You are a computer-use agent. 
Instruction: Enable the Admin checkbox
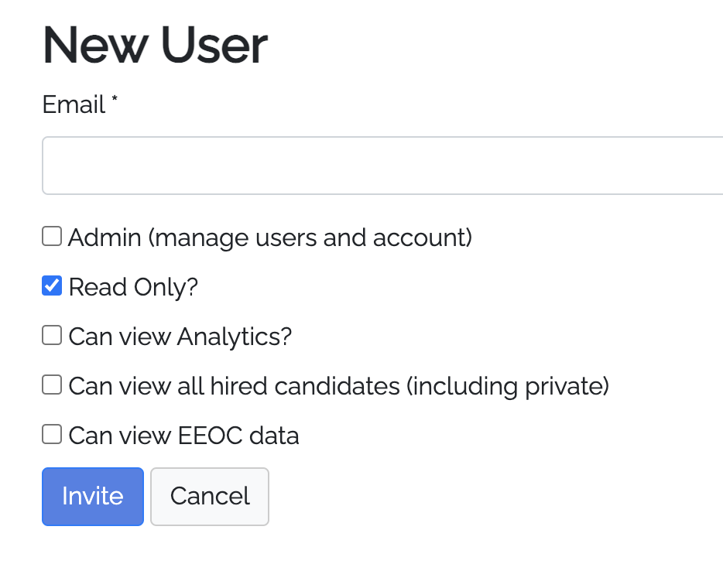[x=52, y=237]
